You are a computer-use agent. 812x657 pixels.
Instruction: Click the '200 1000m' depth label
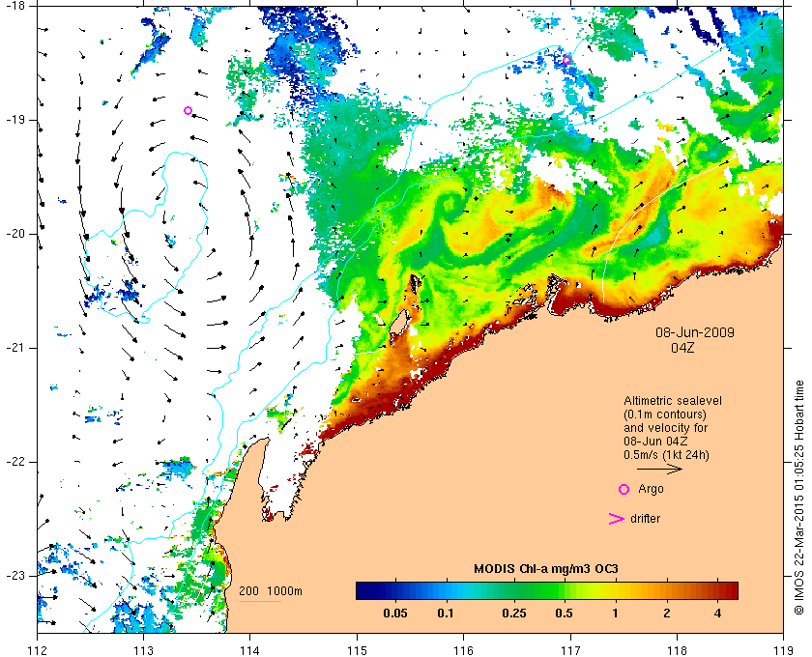[x=271, y=591]
